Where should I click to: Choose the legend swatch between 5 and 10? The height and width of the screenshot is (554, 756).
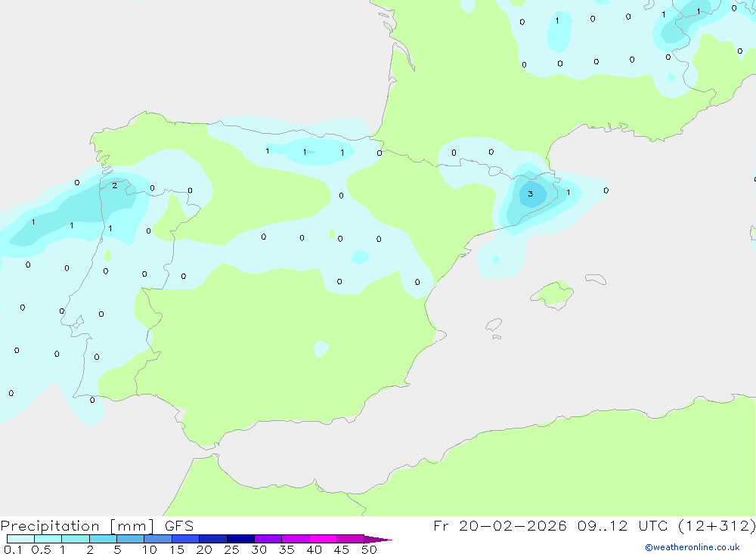click(130, 539)
